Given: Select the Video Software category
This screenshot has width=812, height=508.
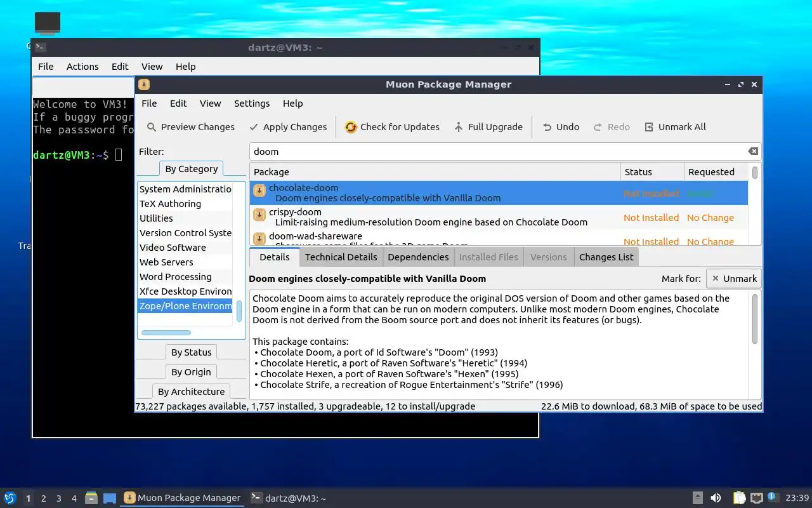Looking at the screenshot, I should point(185,248).
